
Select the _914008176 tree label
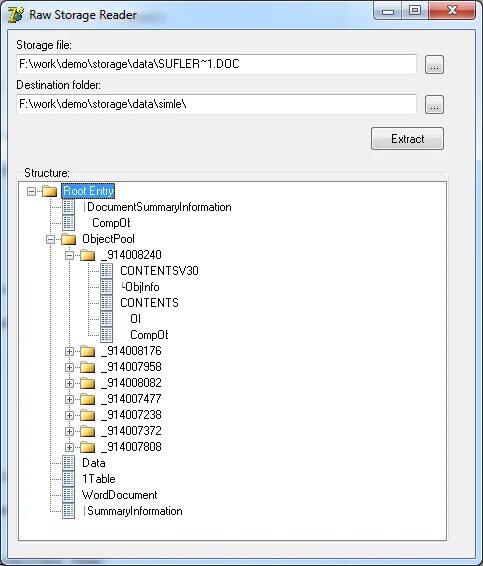(131, 351)
